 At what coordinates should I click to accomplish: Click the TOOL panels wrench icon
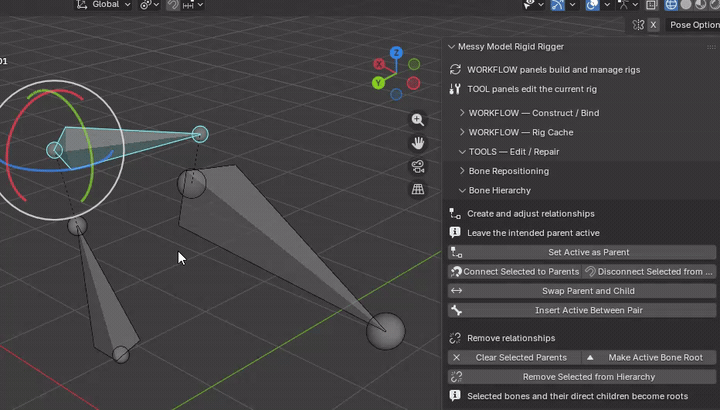pos(455,89)
